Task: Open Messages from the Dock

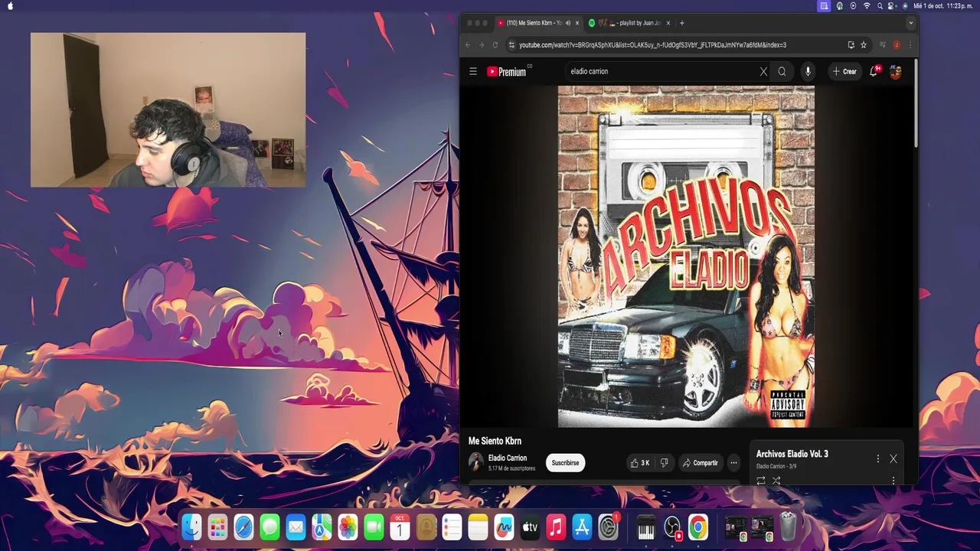Action: [269, 527]
